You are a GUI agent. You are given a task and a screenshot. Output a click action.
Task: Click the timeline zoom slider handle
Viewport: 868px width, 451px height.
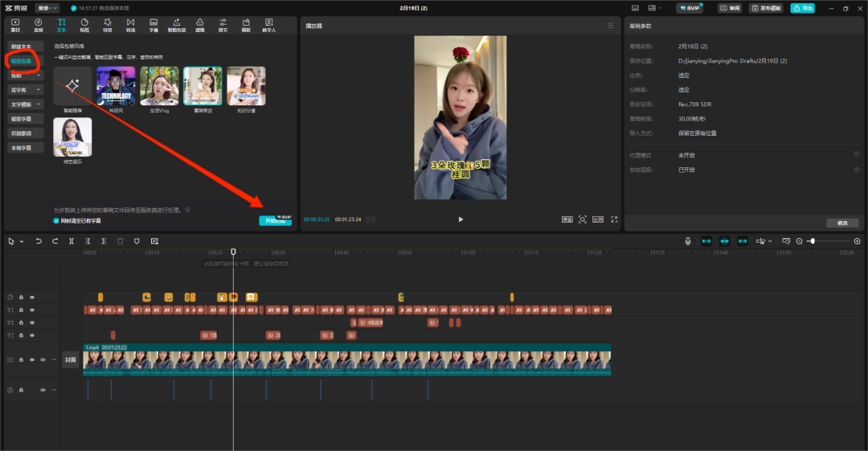click(813, 241)
